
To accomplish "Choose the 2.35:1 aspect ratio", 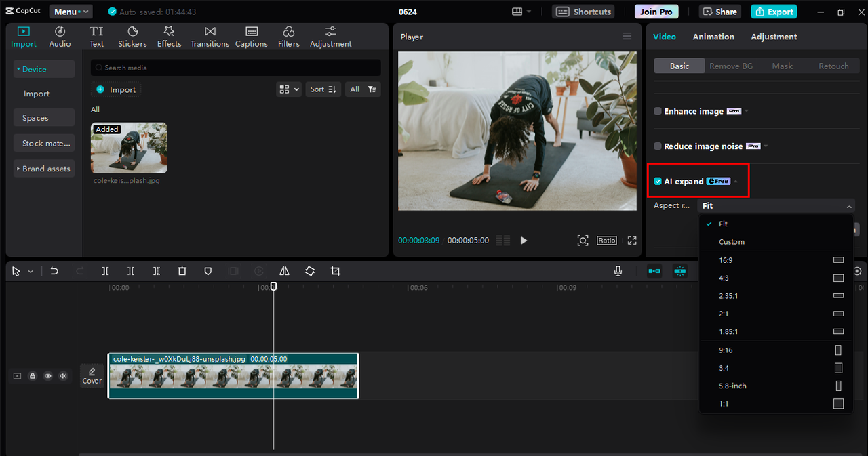I will [x=776, y=296].
